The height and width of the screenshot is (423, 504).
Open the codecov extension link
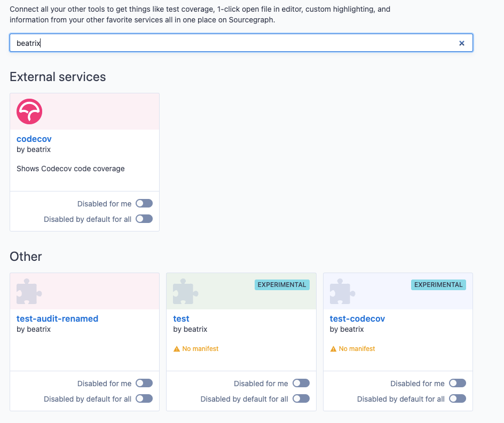point(34,139)
